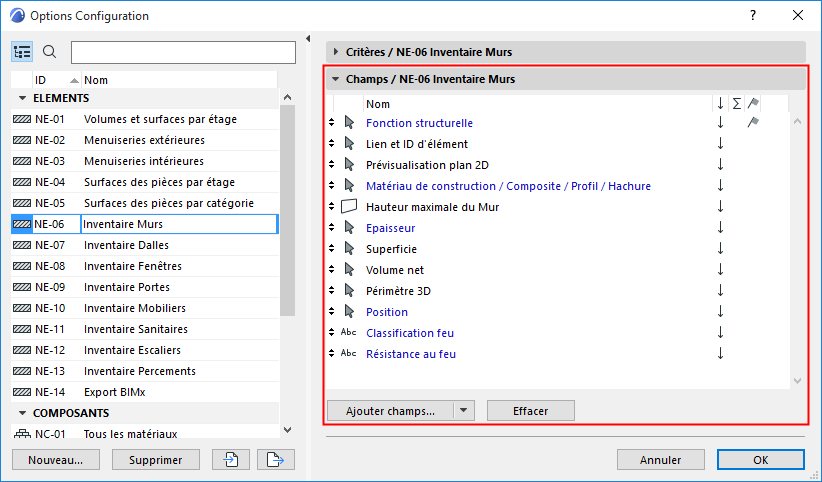
Task: Click the search magnifier icon
Action: click(x=50, y=52)
